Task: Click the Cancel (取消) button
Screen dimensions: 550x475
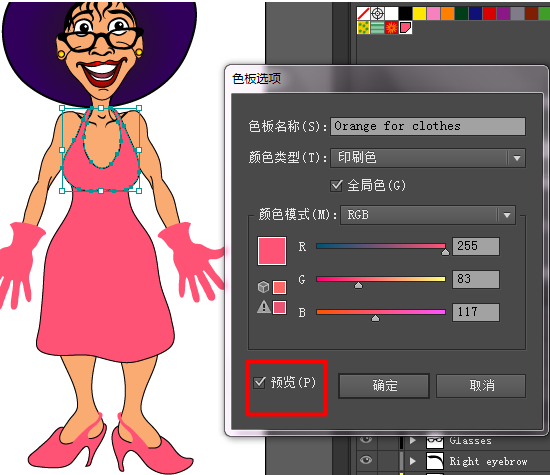Action: [x=481, y=386]
